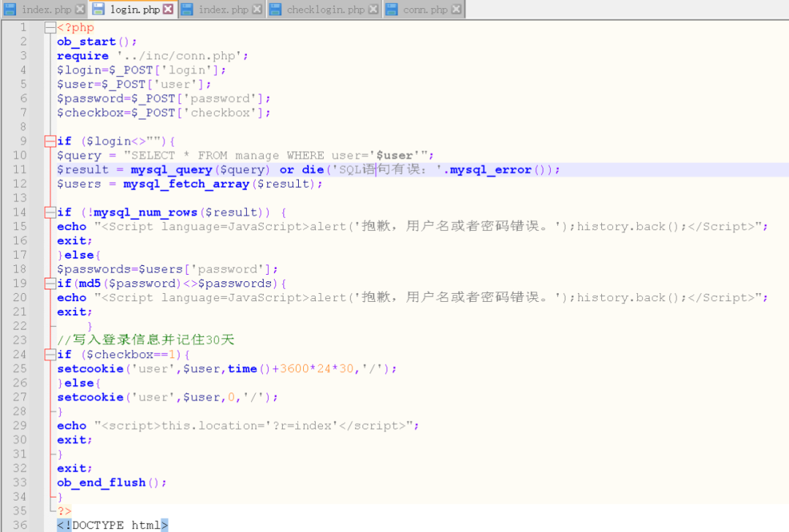Click the save-state icon on checklogin.php tab
Screen dimensions: 789x532
tap(275, 9)
